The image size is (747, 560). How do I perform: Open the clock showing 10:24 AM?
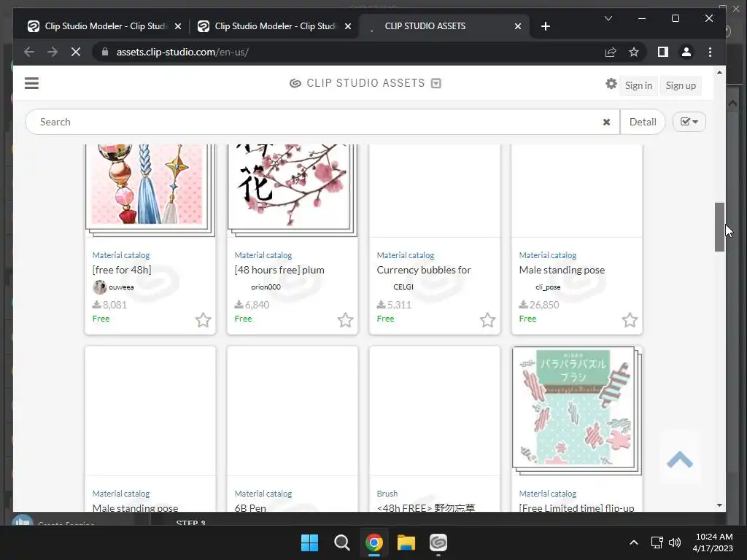click(x=713, y=542)
